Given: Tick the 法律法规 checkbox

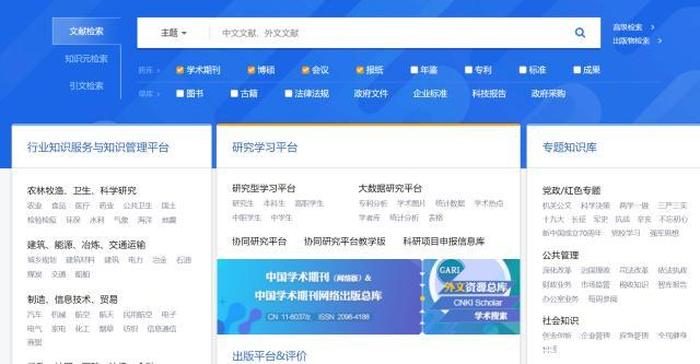Looking at the screenshot, I should pos(288,93).
